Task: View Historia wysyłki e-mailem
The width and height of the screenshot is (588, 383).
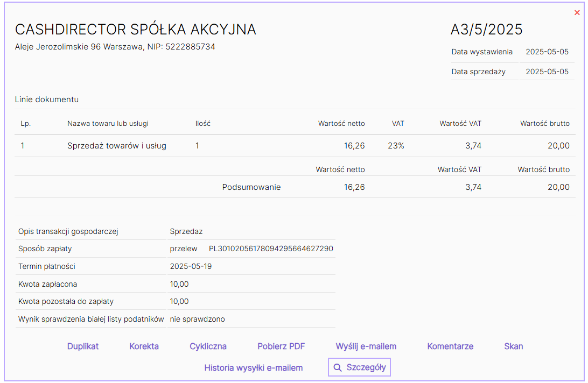Action: (x=254, y=368)
